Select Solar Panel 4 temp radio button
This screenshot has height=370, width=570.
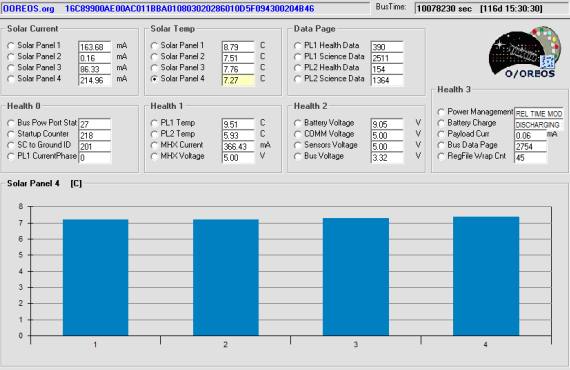(154, 79)
